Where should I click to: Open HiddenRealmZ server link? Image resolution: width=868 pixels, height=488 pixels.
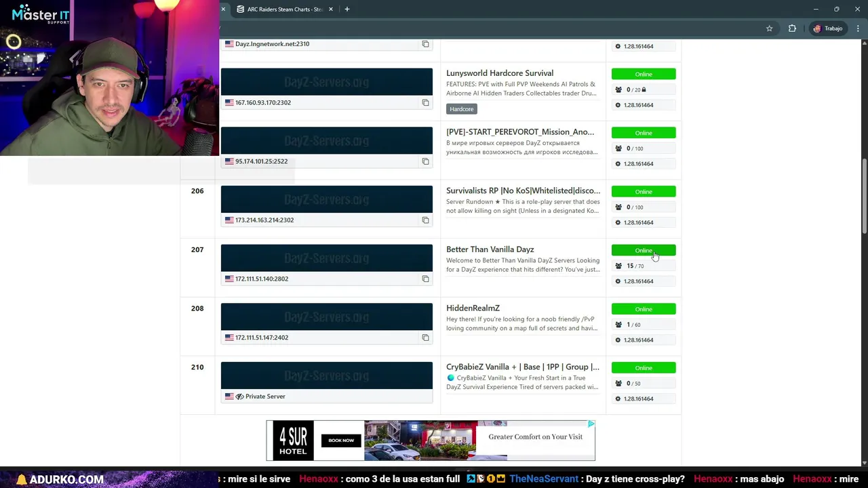(x=473, y=308)
